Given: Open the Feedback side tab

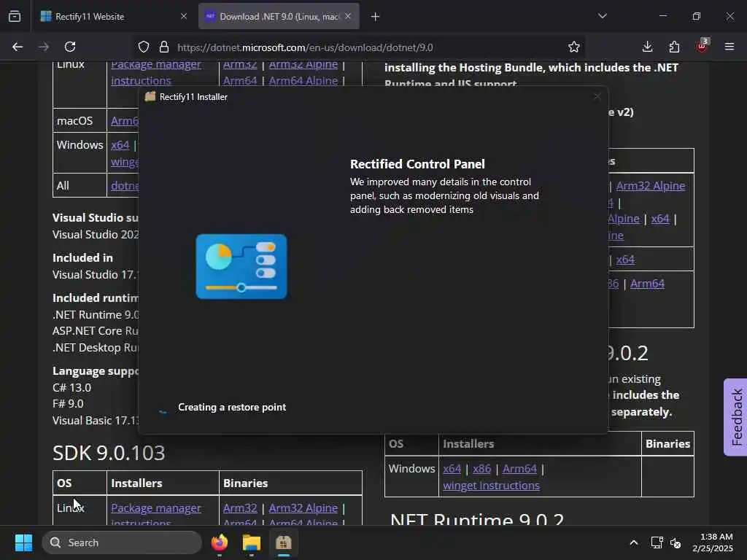Looking at the screenshot, I should point(735,417).
